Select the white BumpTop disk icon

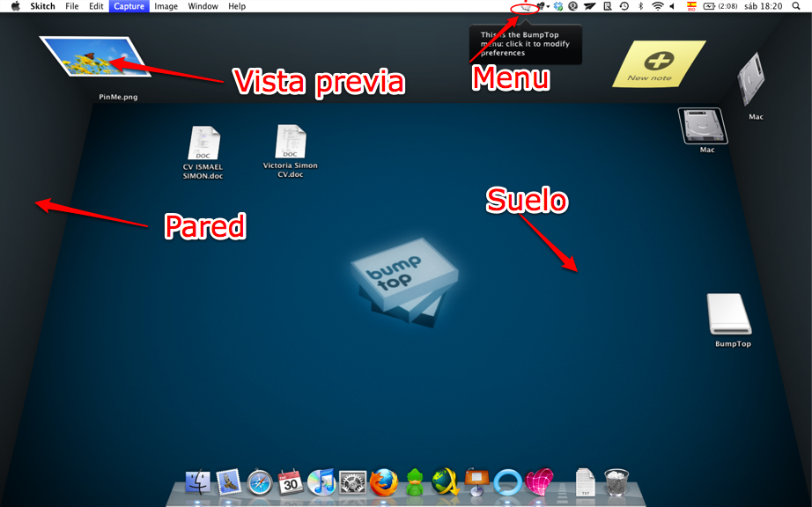729,314
